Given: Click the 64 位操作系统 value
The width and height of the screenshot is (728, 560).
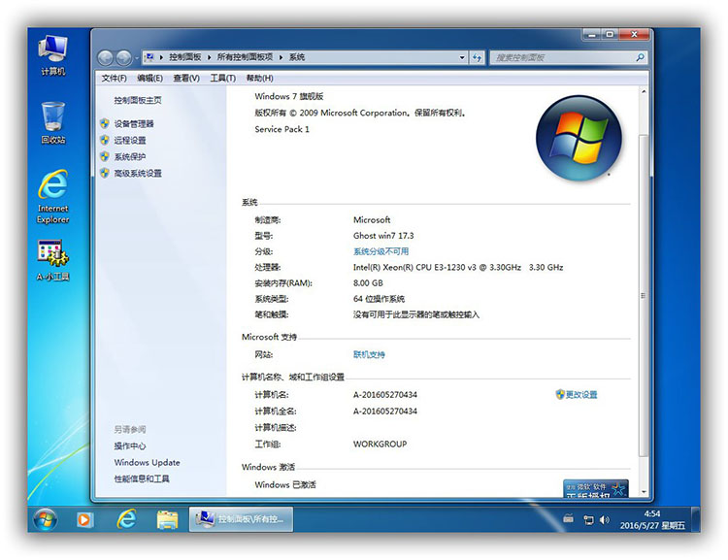Looking at the screenshot, I should 379,299.
